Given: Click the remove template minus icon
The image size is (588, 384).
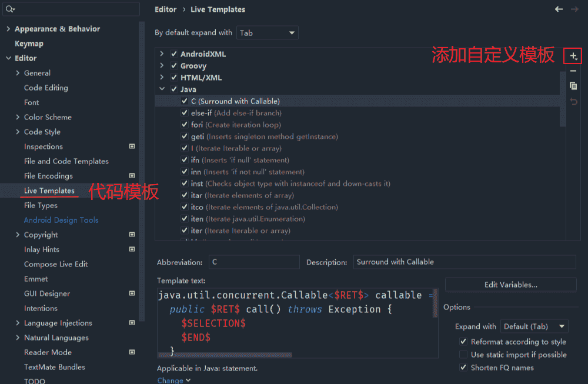Looking at the screenshot, I should [x=573, y=71].
